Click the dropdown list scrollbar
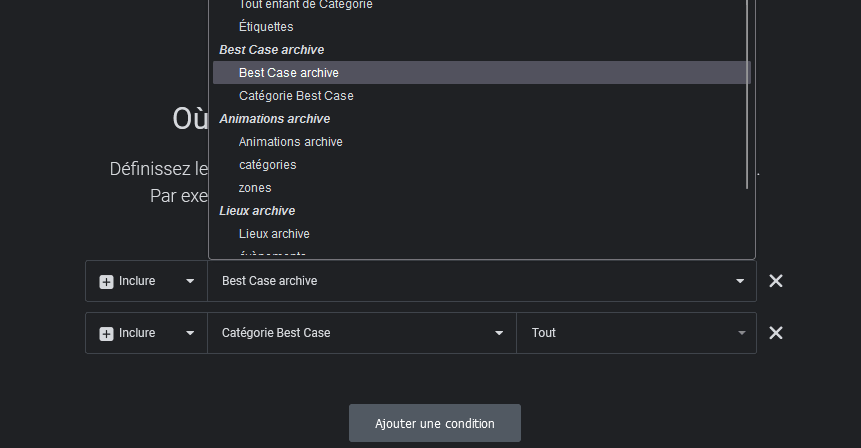 747,94
